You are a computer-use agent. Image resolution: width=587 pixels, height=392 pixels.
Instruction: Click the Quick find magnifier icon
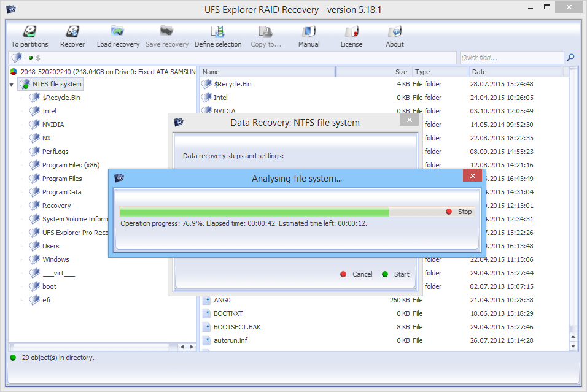coord(570,57)
